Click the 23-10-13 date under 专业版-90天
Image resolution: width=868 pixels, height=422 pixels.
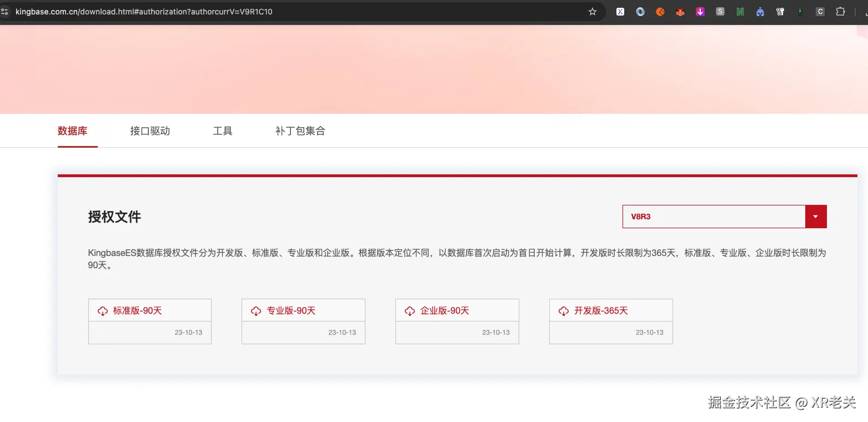[x=342, y=333]
